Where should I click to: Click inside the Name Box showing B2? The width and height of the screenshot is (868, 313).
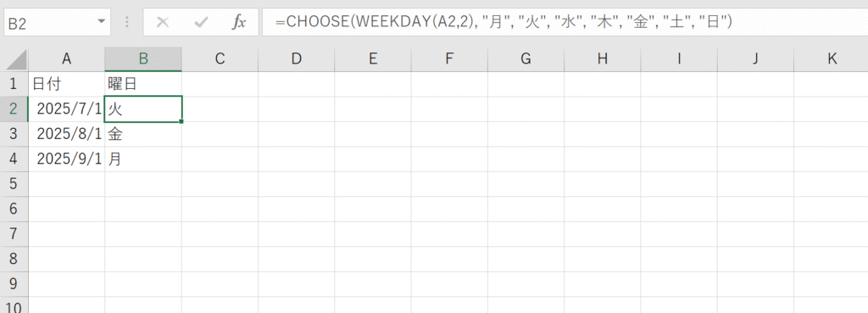48,22
